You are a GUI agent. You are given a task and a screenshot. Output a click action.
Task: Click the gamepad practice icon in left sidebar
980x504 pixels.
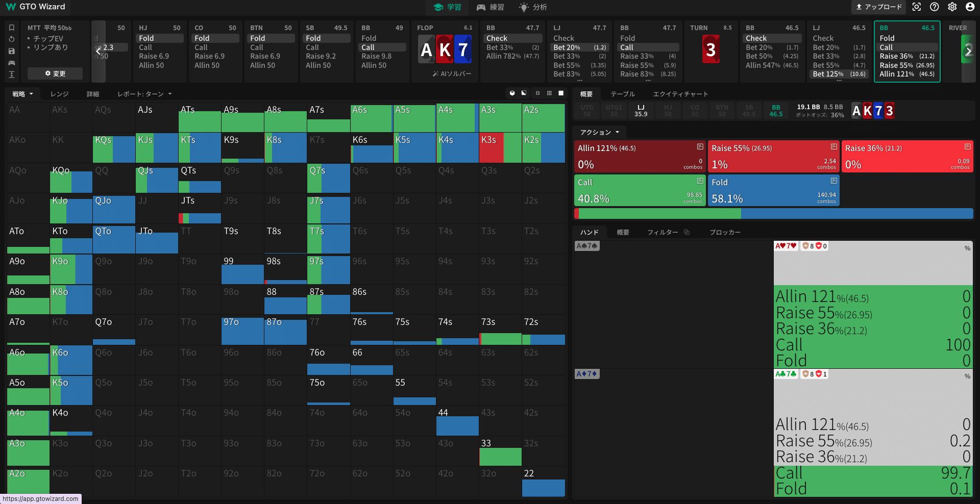[12, 63]
